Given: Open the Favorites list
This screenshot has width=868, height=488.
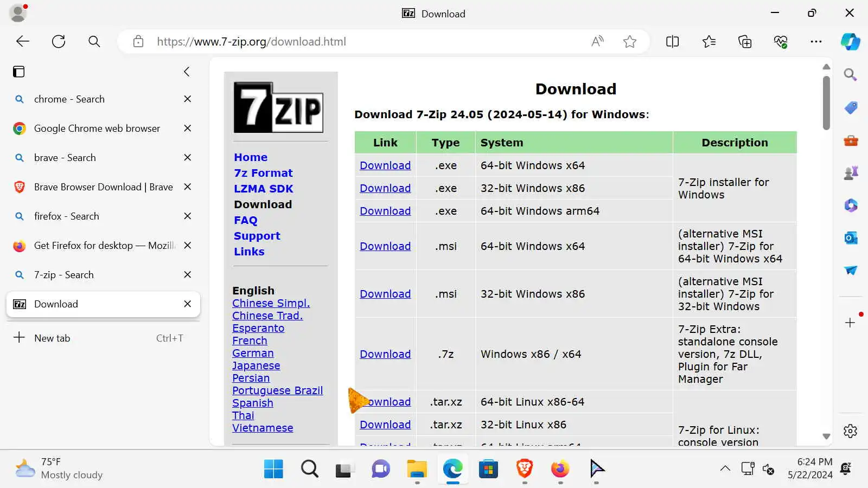Looking at the screenshot, I should (709, 42).
